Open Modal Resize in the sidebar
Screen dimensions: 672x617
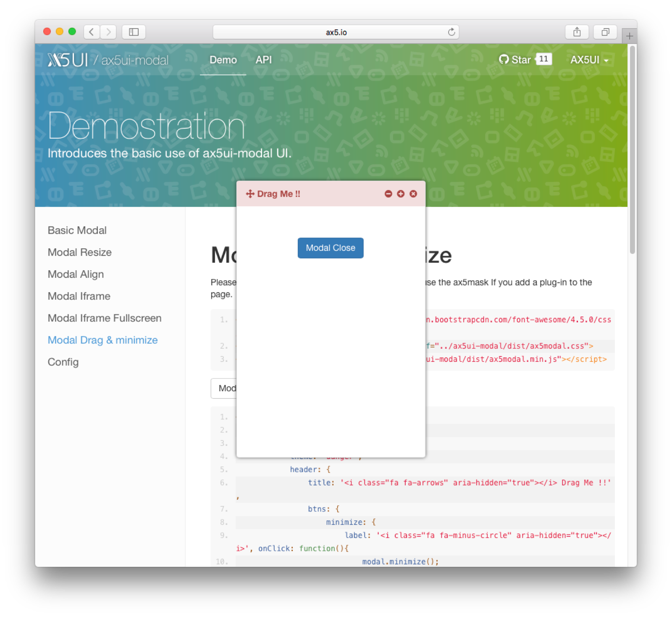pos(80,252)
